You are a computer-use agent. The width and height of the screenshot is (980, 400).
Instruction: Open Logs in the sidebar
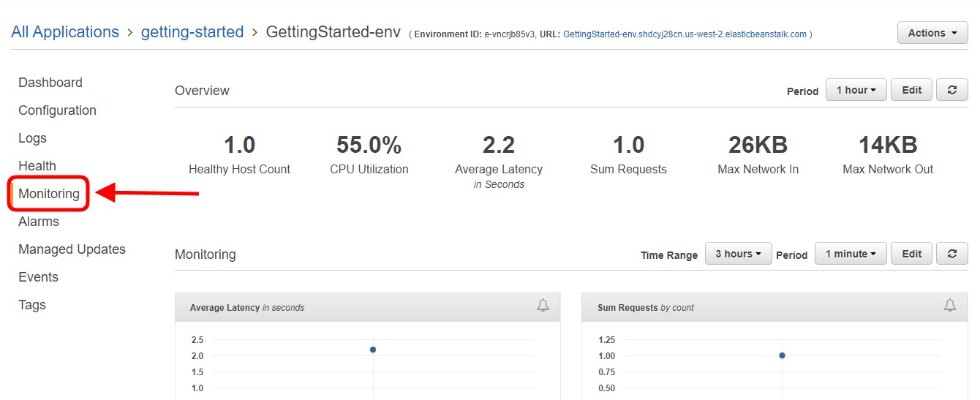pos(32,138)
